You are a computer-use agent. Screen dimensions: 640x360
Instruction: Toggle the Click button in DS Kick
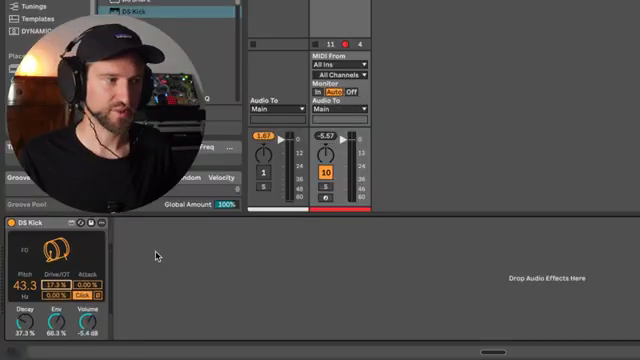pos(82,295)
